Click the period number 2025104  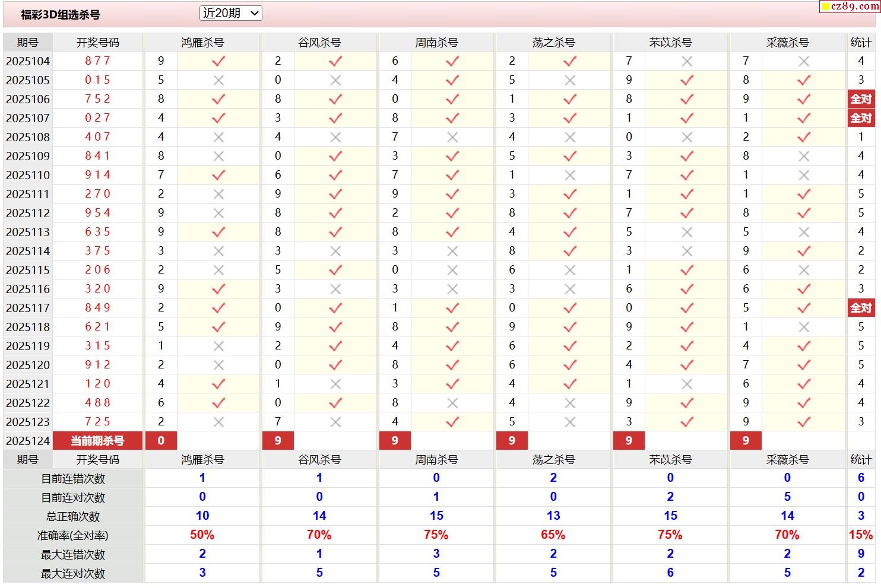click(x=28, y=61)
